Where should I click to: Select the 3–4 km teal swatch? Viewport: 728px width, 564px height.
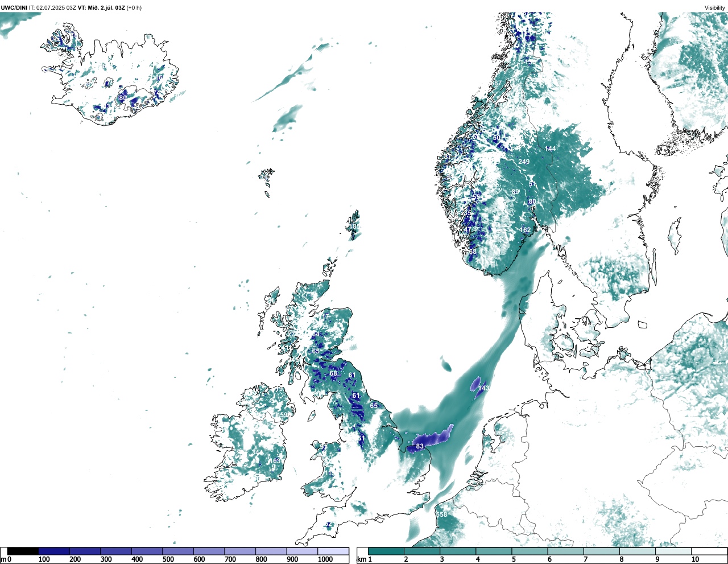(x=458, y=551)
